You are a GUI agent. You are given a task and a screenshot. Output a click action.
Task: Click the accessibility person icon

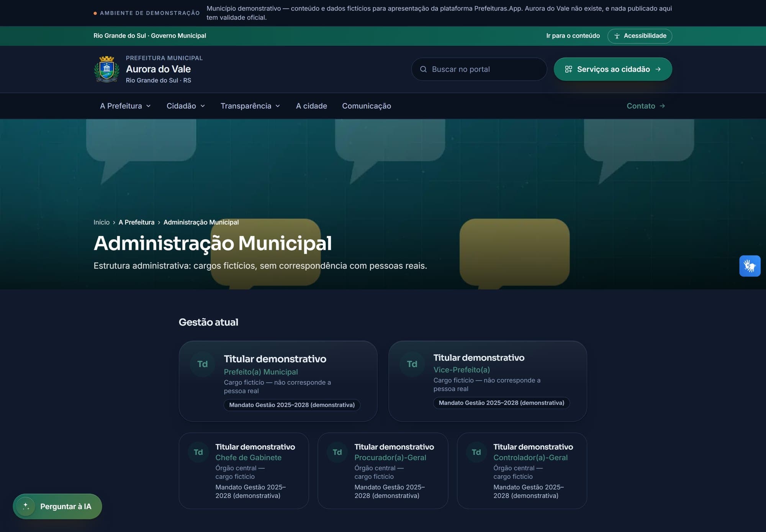pyautogui.click(x=617, y=36)
